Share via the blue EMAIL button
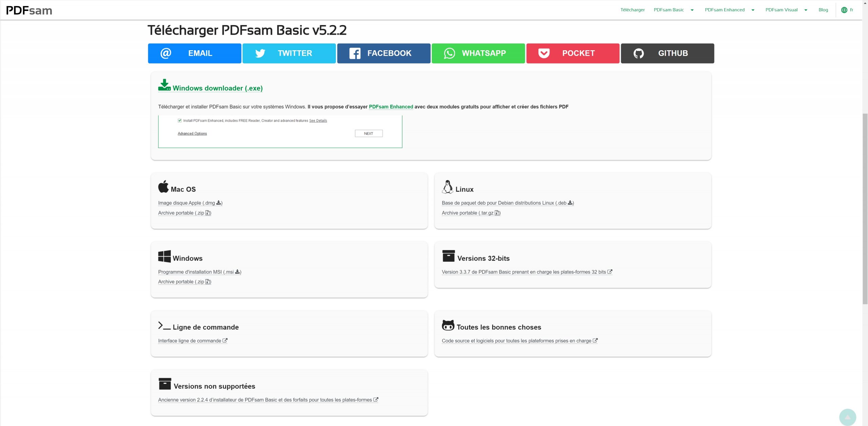 (194, 53)
